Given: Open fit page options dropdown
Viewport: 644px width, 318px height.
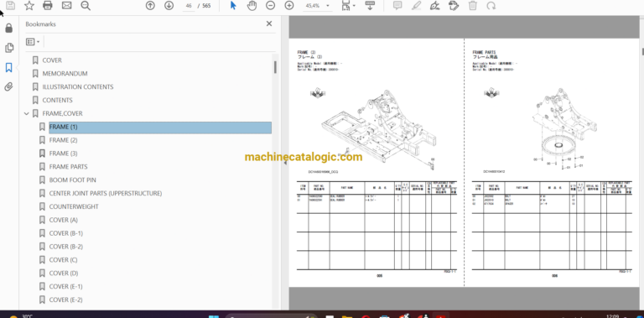Looking at the screenshot, I should click(349, 6).
